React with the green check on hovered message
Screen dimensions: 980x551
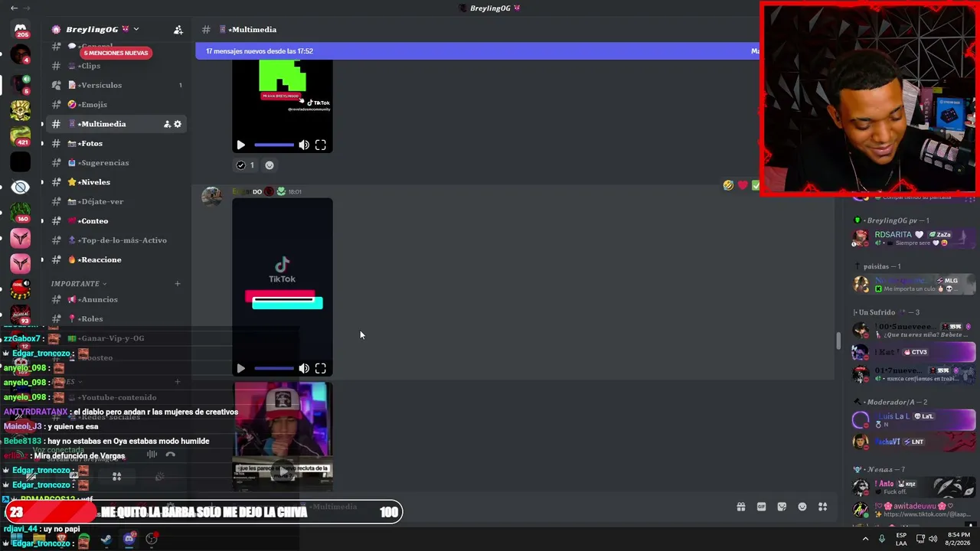click(x=755, y=185)
